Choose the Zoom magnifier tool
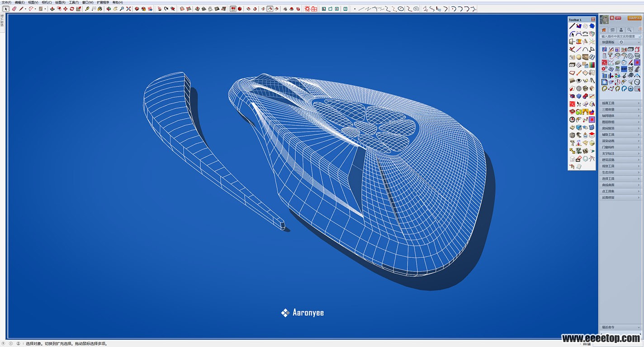This screenshot has width=644, height=347. coord(122,9)
